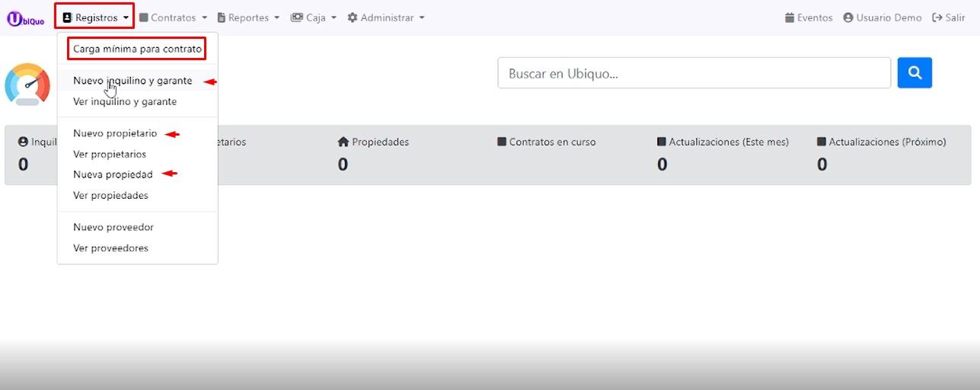Click the Administrar gear icon
Viewport: 980px width, 390px height.
click(353, 18)
